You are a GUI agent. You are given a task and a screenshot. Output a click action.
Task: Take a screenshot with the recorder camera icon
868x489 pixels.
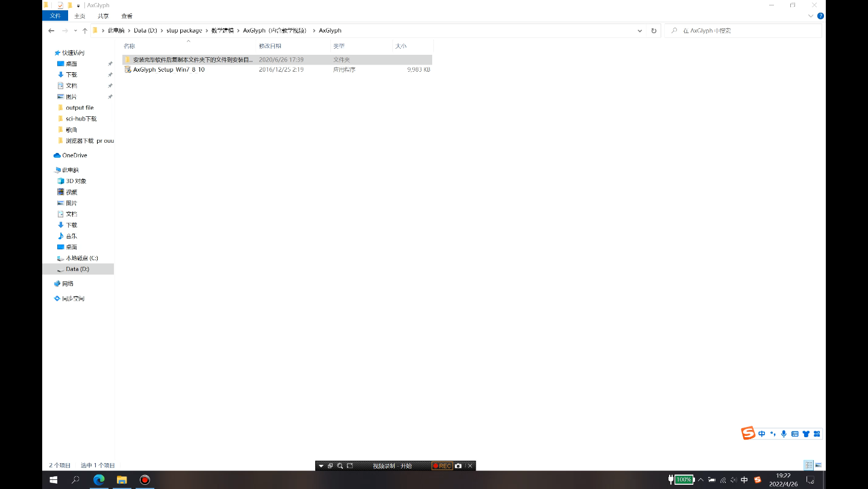point(459,466)
